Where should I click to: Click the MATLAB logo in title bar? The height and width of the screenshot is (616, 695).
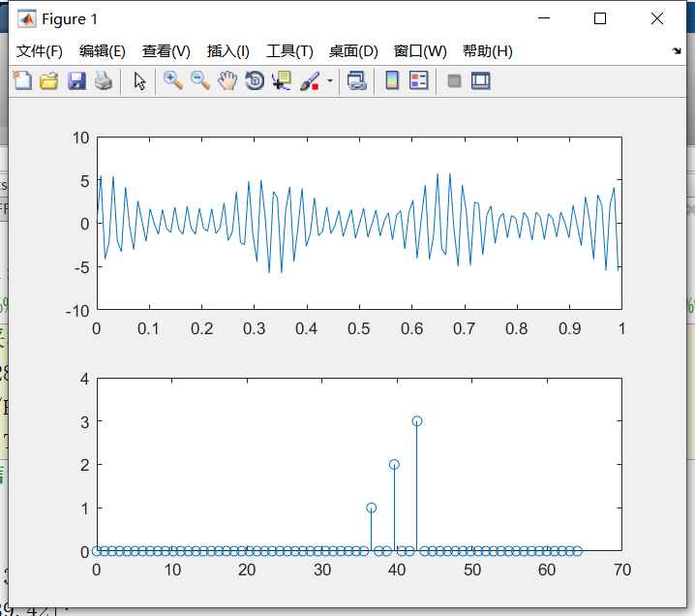pyautogui.click(x=26, y=19)
